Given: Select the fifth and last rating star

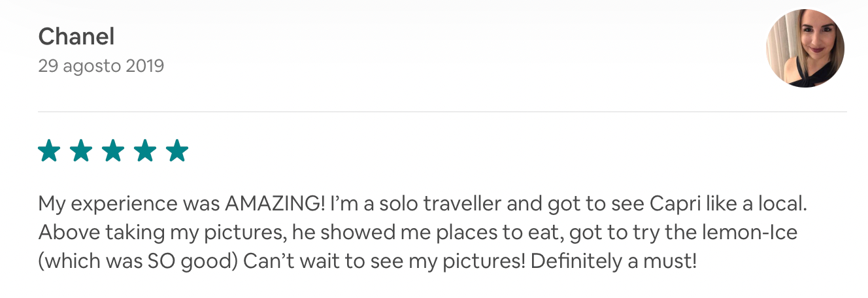Looking at the screenshot, I should click(177, 151).
